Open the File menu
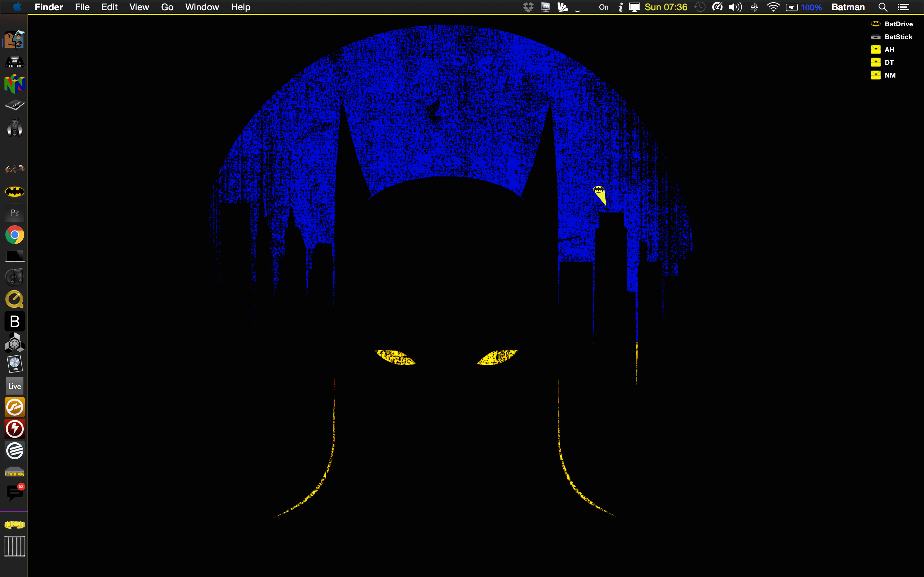This screenshot has width=924, height=577. 82,7
